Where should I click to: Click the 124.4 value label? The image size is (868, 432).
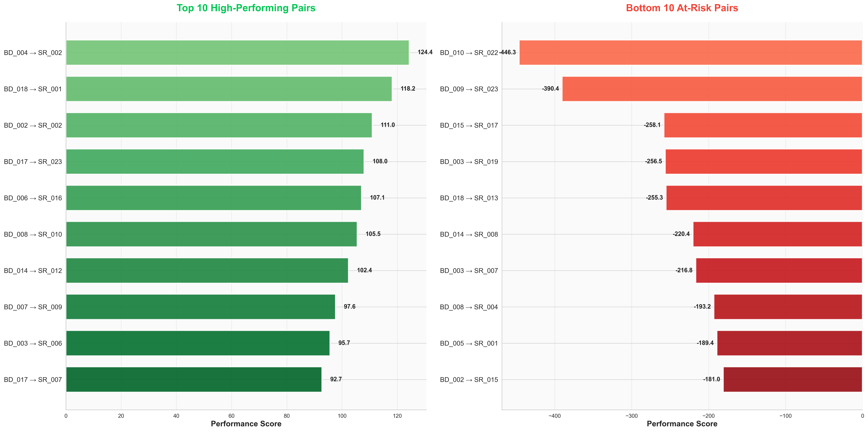click(425, 52)
